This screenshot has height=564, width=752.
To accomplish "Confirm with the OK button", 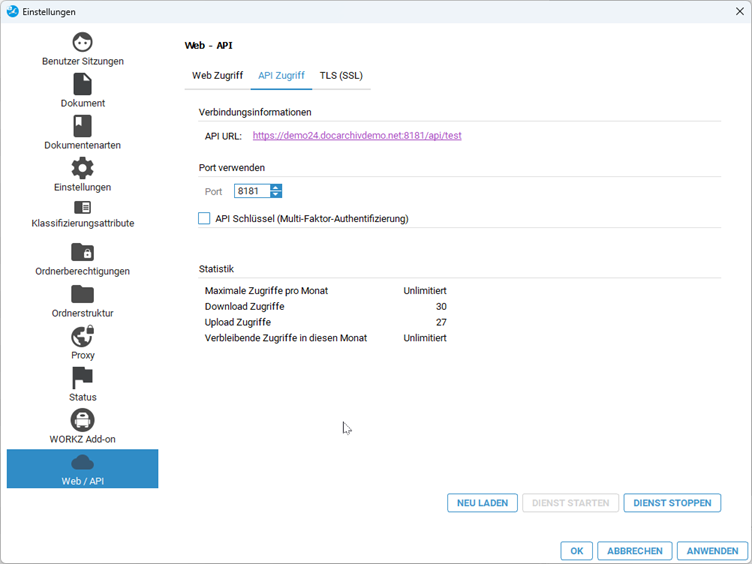I will pyautogui.click(x=577, y=551).
